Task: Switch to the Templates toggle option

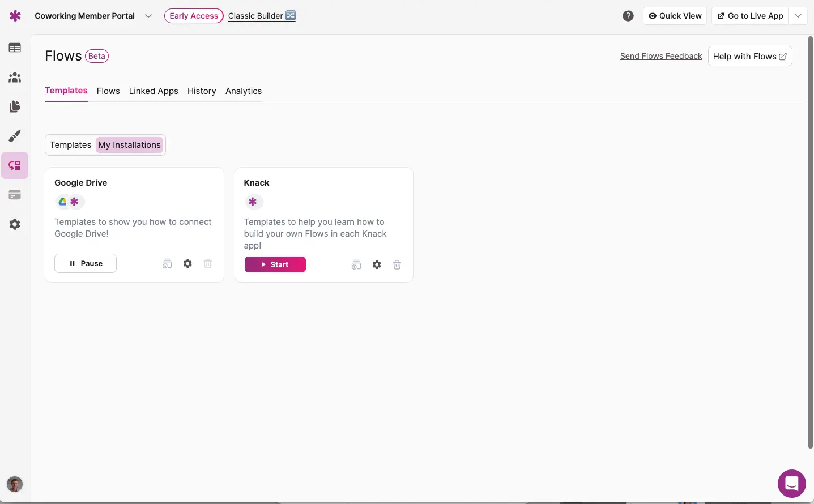Action: (x=70, y=145)
